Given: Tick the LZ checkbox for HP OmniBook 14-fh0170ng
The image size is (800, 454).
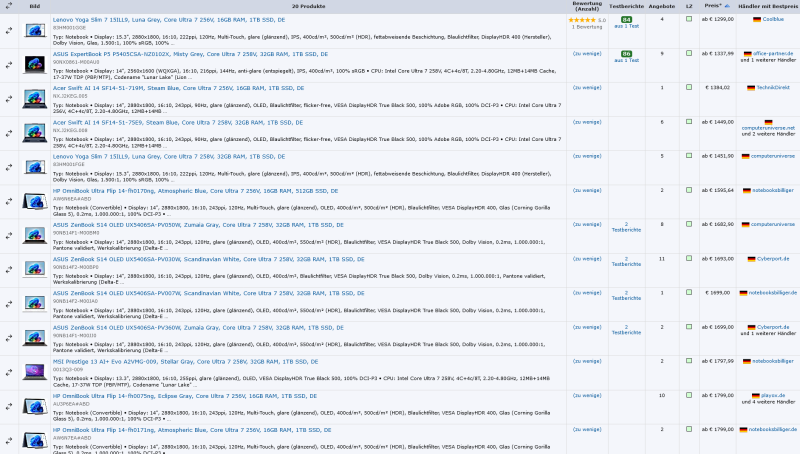Looking at the screenshot, I should coord(689,190).
